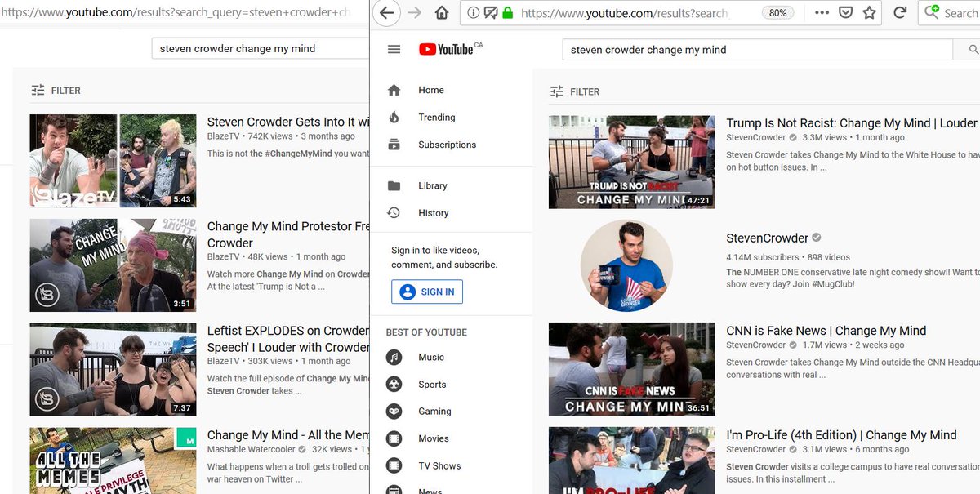Open 'Change My Mind - All the Mem' title
980x494 pixels.
point(287,435)
